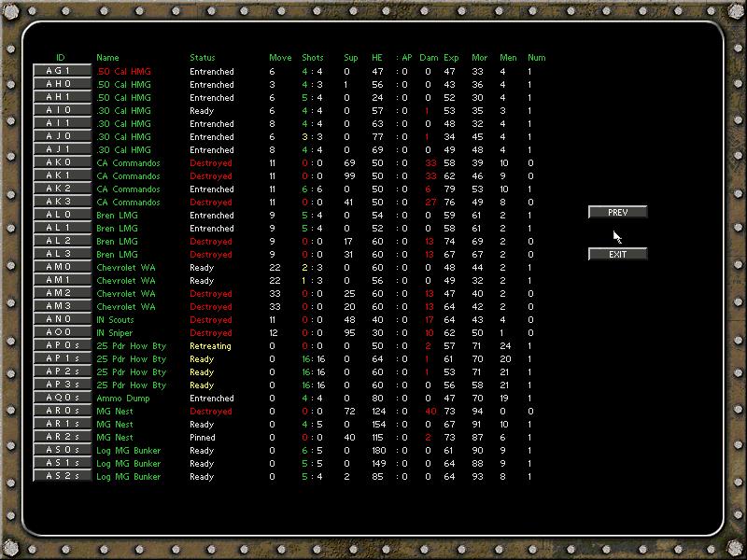Screen dimensions: 747x560
Task: Select unit ID button AR2s
Action: (x=63, y=438)
